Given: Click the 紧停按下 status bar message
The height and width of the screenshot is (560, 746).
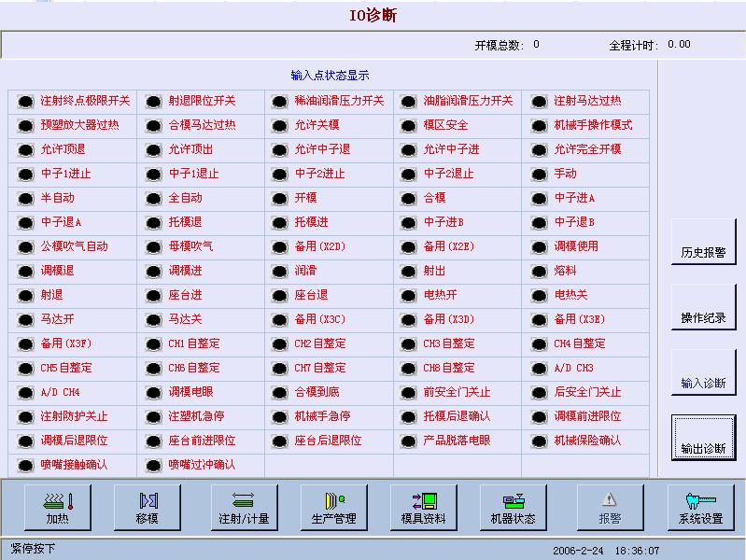Looking at the screenshot, I should click(x=33, y=549).
